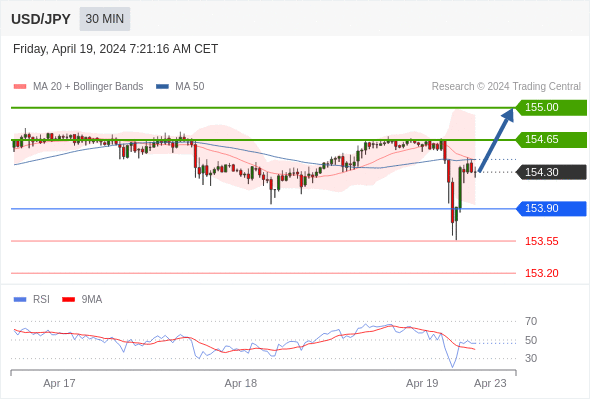Click the MA 50 legend label

190,87
